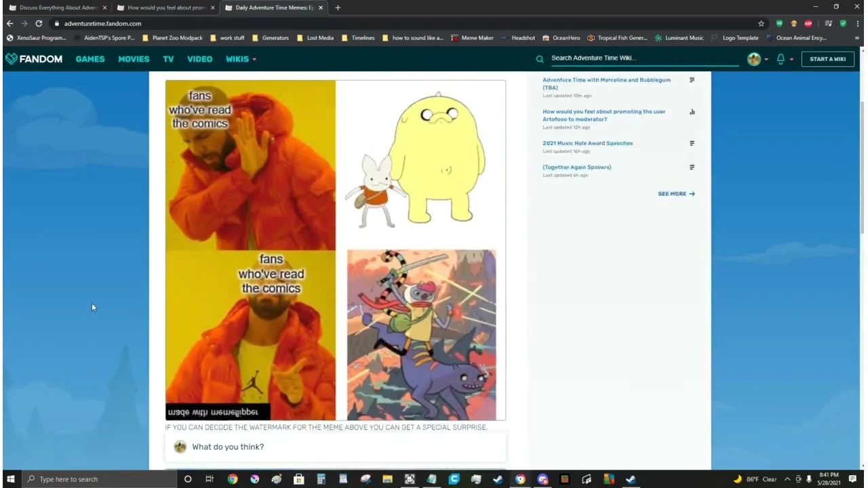Launch Steam from the taskbar

point(497,479)
